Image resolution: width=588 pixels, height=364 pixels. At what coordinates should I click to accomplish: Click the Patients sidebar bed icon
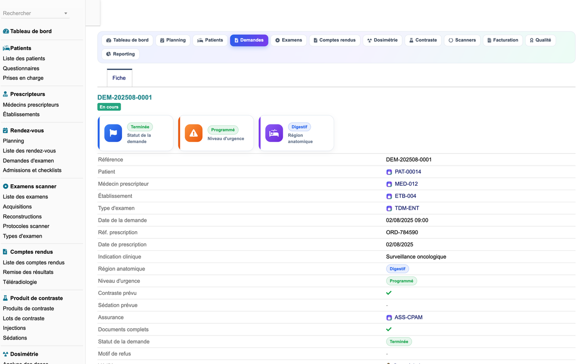pos(6,48)
